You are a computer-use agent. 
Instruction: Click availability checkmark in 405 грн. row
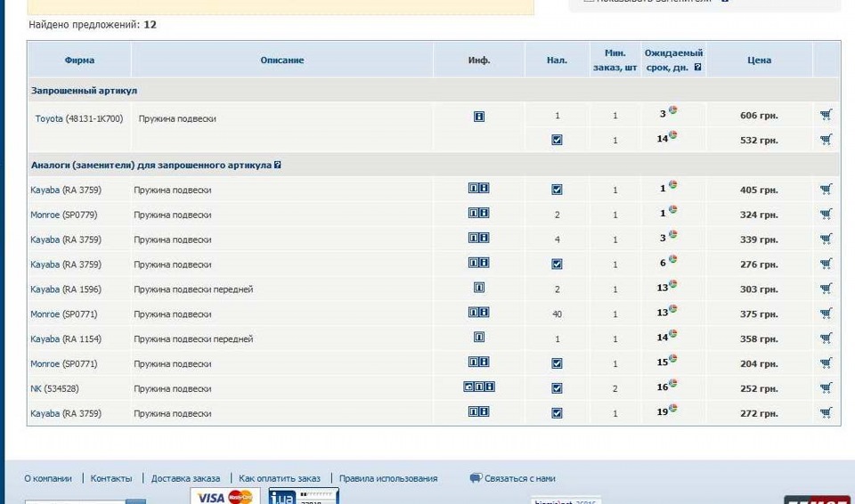pos(557,190)
